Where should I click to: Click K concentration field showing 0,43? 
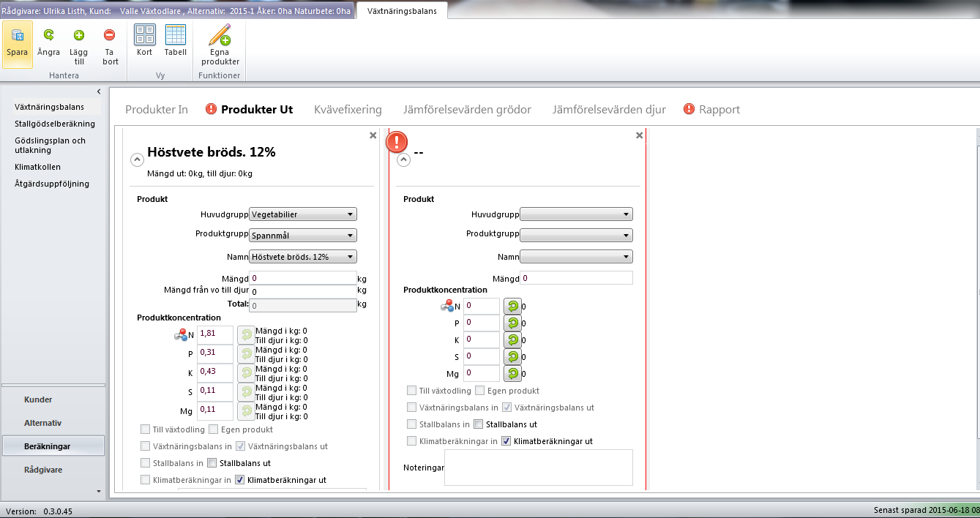click(x=215, y=372)
